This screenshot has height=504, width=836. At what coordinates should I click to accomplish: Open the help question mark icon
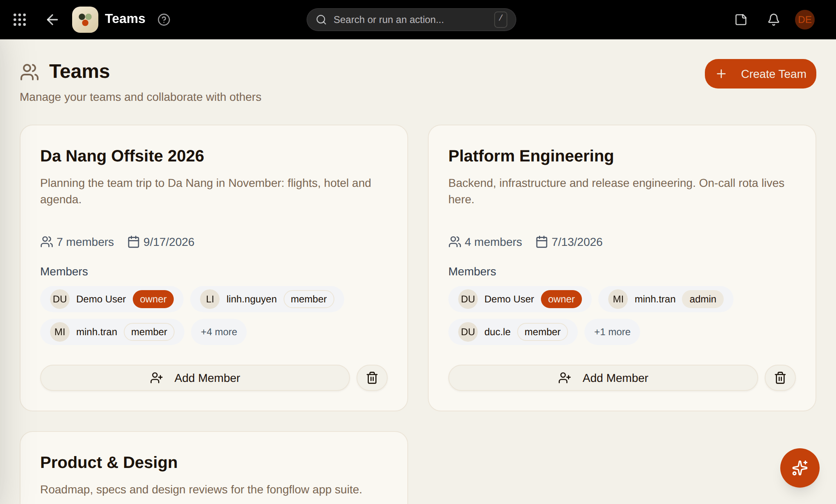click(164, 20)
